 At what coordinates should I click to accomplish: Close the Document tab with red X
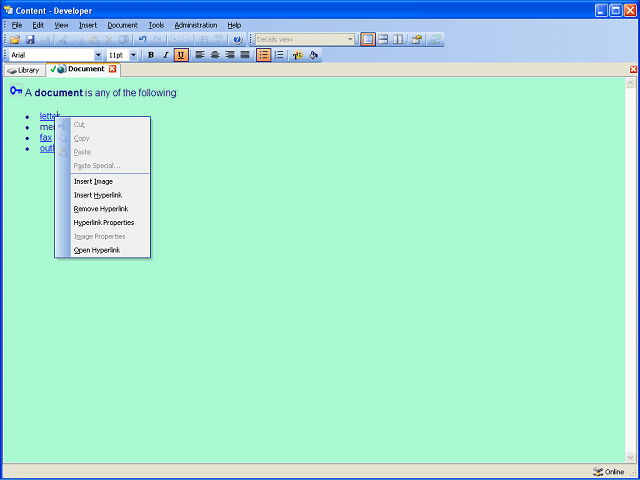point(112,69)
